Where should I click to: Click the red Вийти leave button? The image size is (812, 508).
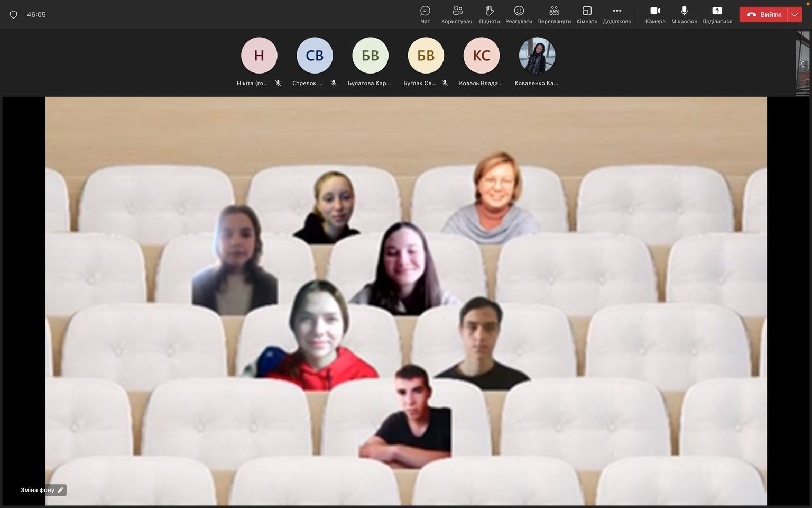pyautogui.click(x=763, y=15)
